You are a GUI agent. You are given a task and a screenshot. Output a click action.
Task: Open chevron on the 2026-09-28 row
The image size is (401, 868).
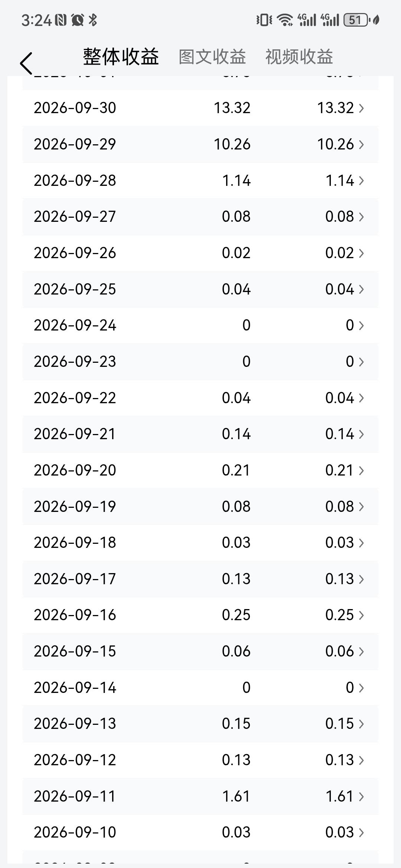361,181
